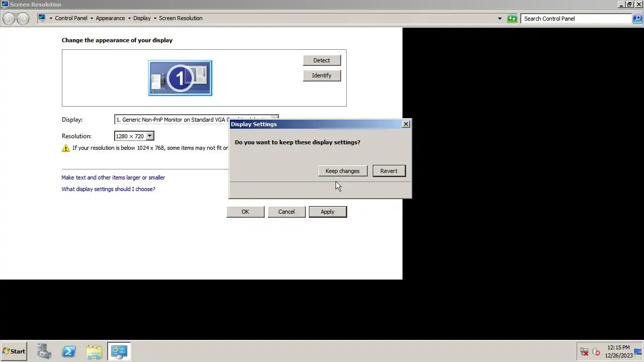The image size is (644, 362).
Task: Open the Start menu
Action: click(14, 351)
